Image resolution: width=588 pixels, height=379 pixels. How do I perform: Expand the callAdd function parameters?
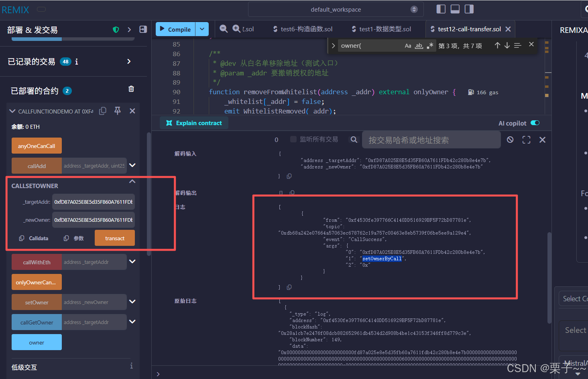pos(132,165)
